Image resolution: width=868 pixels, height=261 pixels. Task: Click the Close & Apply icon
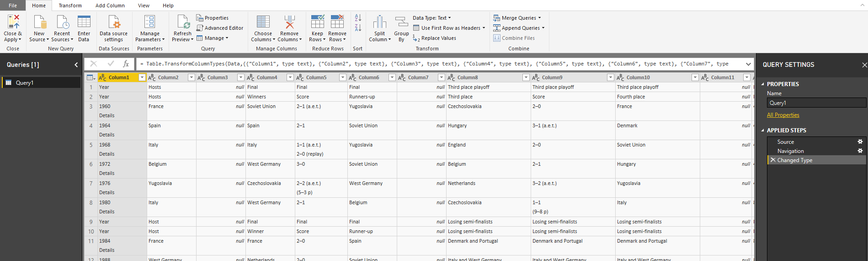pyautogui.click(x=13, y=22)
